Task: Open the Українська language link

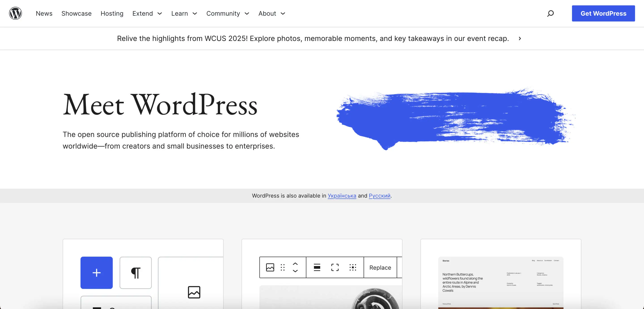Action: tap(342, 196)
